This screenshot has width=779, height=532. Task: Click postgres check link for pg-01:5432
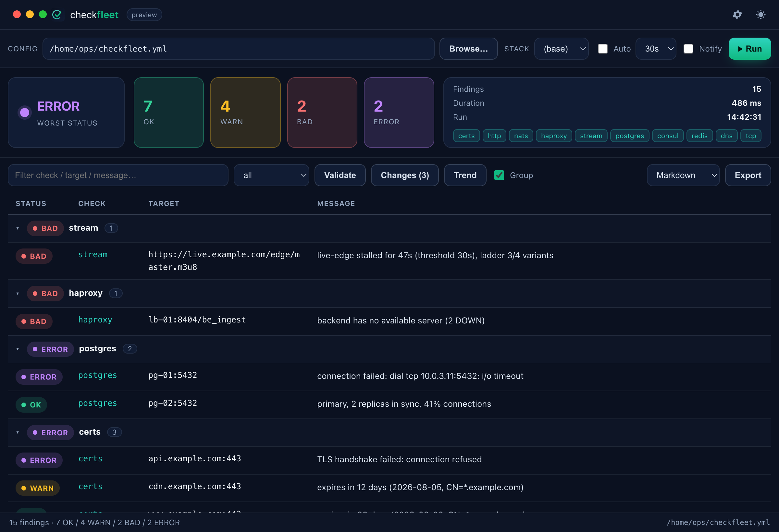(x=98, y=375)
